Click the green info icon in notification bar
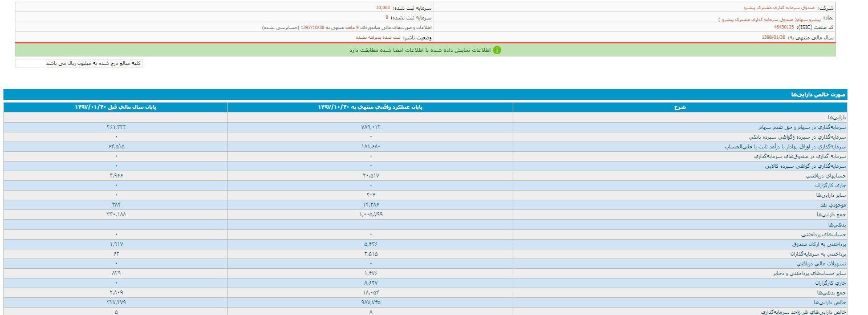Image resolution: width=868 pixels, height=315 pixels. [496, 50]
